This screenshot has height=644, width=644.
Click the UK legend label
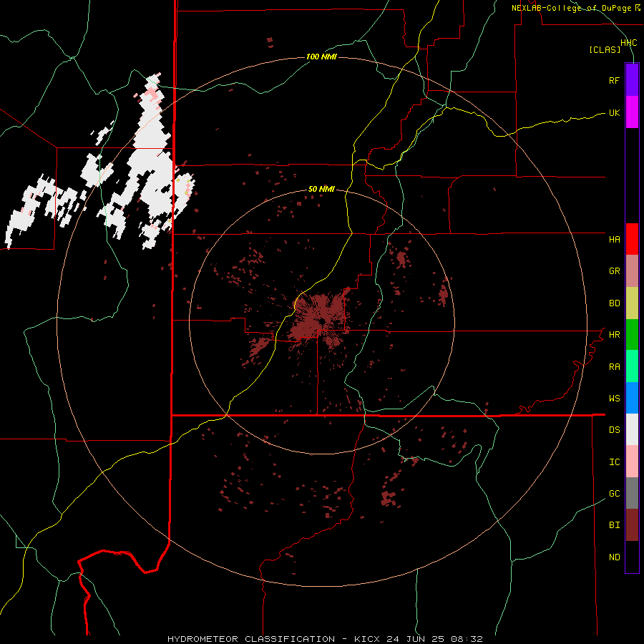tap(614, 112)
